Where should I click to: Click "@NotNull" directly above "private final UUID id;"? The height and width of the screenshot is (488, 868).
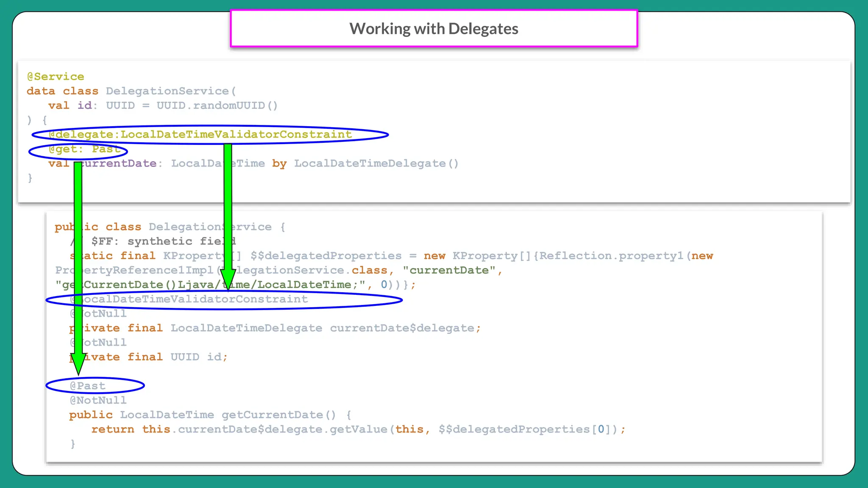click(98, 342)
